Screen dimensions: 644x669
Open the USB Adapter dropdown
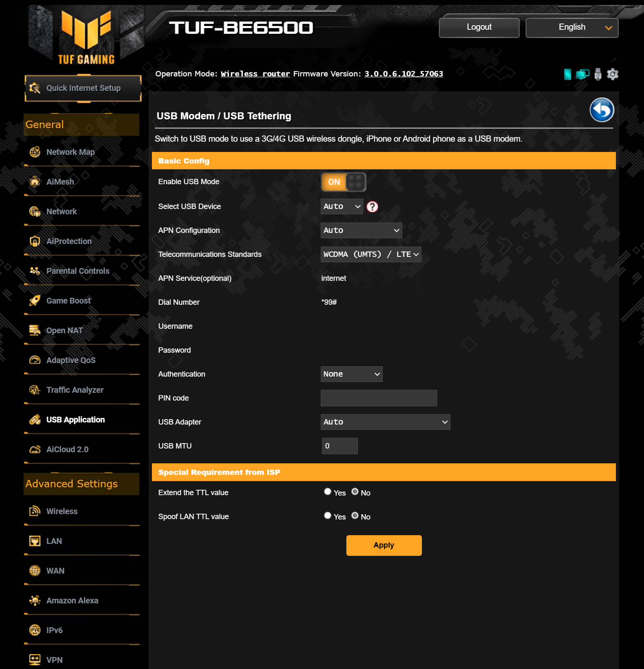[x=386, y=422]
